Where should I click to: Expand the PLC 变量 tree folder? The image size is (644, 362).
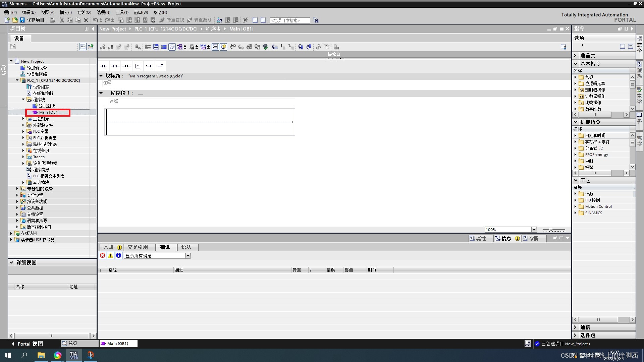[23, 131]
